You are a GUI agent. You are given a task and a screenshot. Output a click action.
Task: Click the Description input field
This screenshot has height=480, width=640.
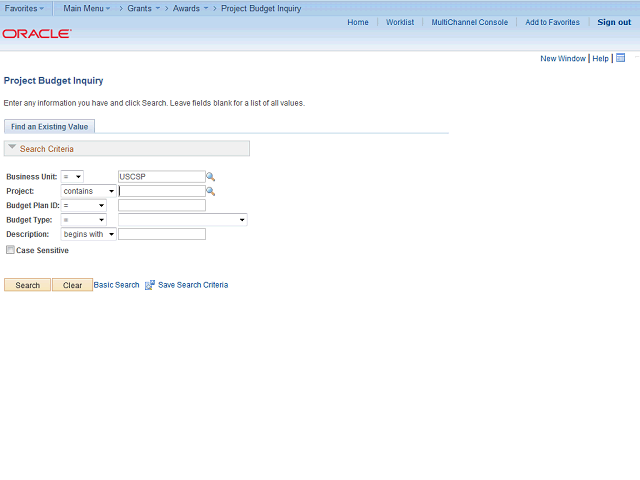pos(162,234)
